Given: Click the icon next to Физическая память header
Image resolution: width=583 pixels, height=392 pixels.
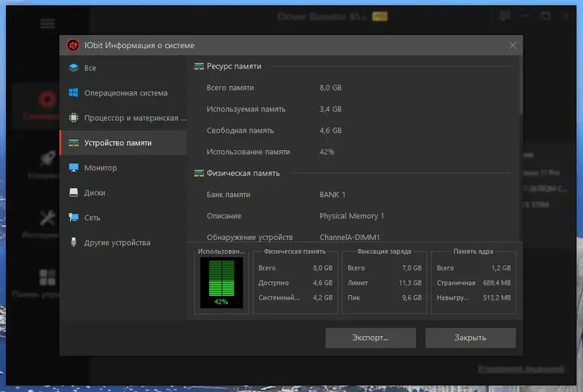Looking at the screenshot, I should point(198,173).
